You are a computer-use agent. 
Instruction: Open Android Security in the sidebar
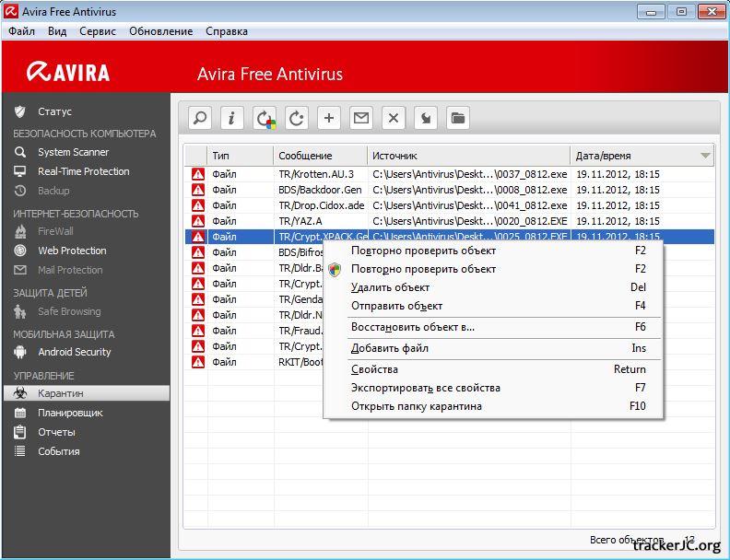click(74, 352)
